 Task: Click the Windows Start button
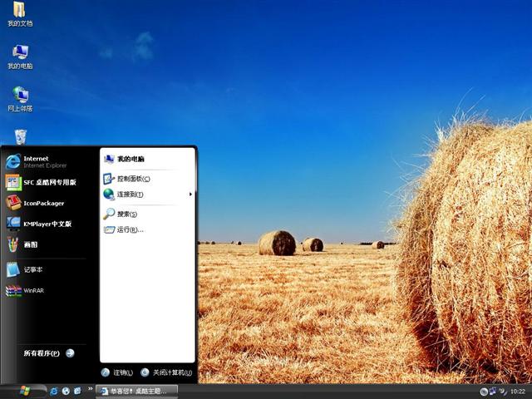point(24,392)
